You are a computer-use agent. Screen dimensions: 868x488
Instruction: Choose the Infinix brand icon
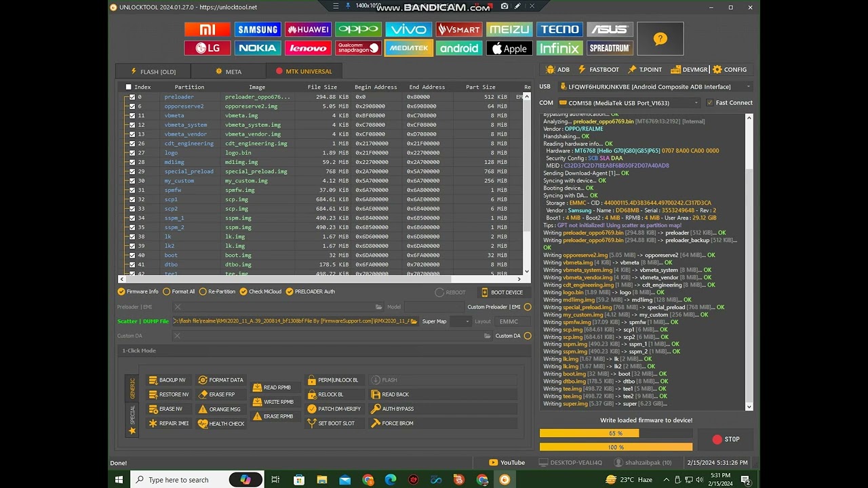pos(559,48)
